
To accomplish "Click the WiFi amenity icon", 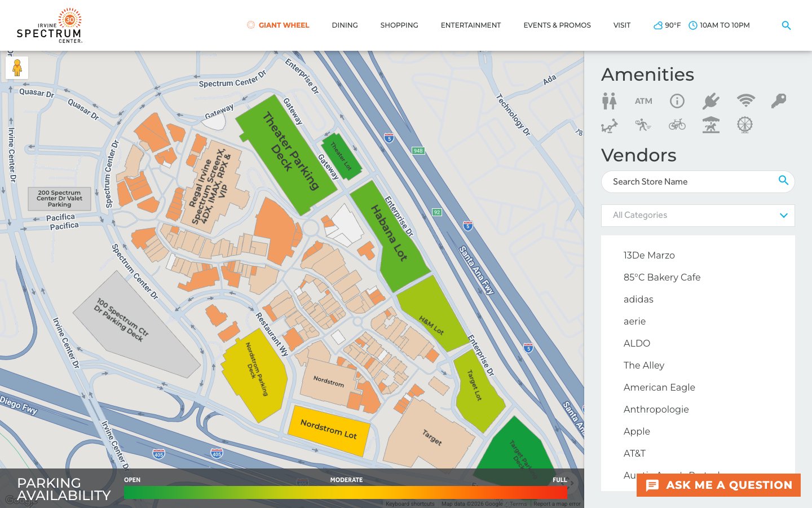I will (x=745, y=100).
